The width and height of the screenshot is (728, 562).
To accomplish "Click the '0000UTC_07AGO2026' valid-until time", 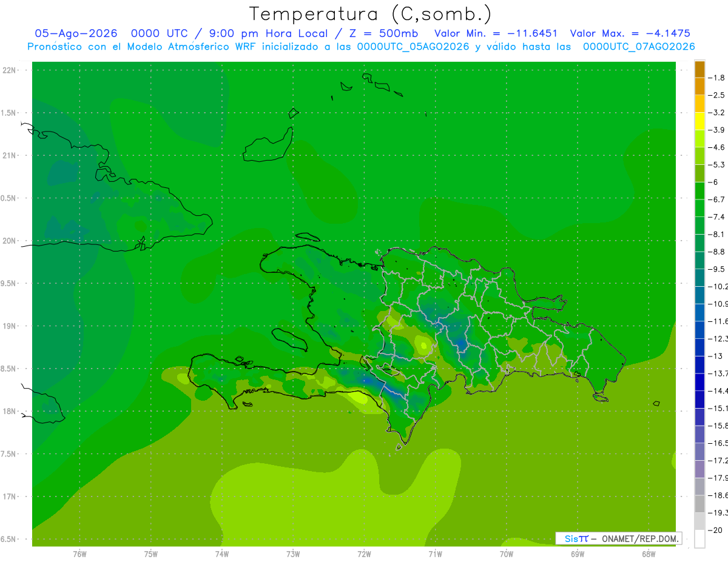I will click(639, 47).
